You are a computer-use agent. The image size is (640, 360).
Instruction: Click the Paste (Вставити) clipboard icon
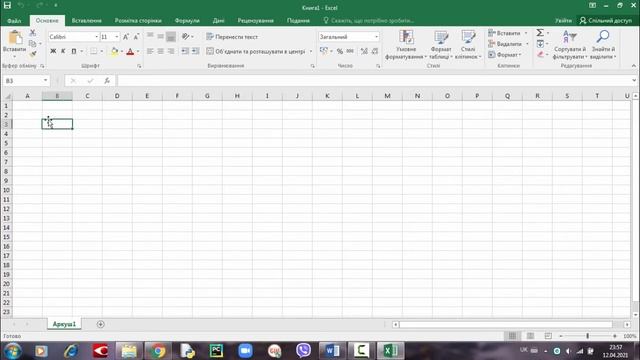(15, 38)
